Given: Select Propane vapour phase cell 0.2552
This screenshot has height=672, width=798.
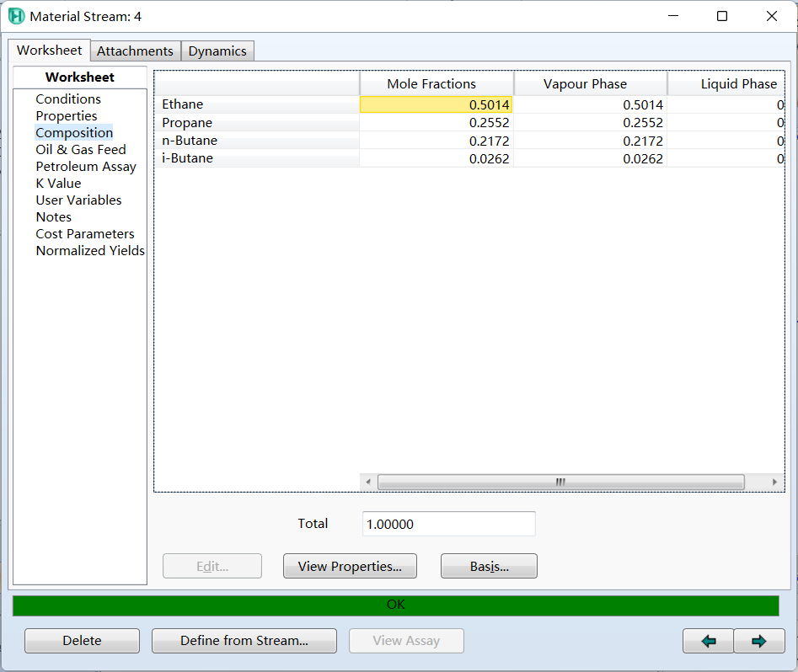Looking at the screenshot, I should pyautogui.click(x=591, y=123).
